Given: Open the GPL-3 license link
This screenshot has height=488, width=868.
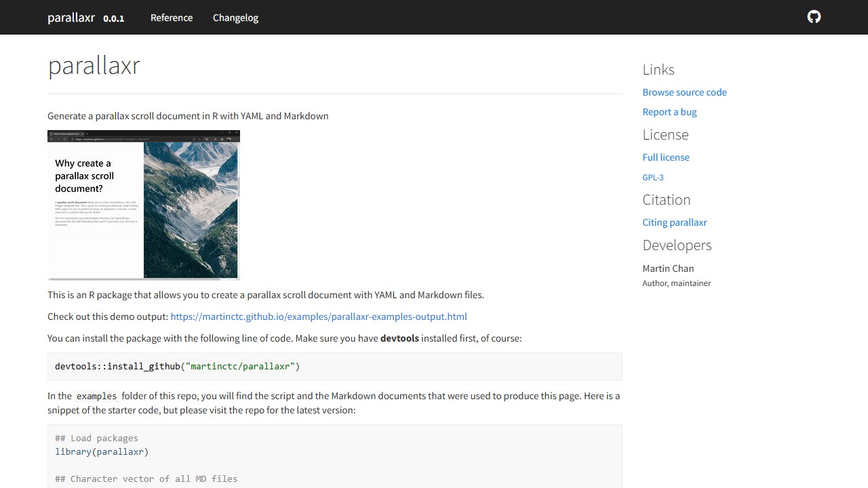Looking at the screenshot, I should tap(653, 178).
